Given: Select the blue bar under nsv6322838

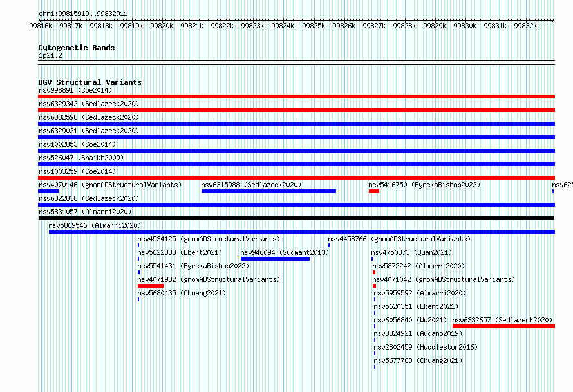Looking at the screenshot, I should point(296,205).
